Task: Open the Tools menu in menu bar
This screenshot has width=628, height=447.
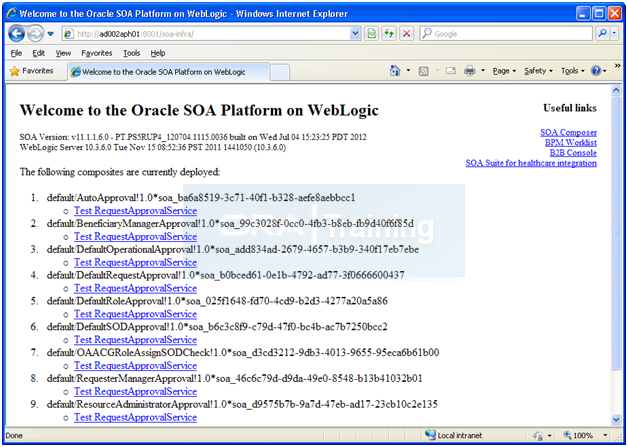Action: click(131, 53)
